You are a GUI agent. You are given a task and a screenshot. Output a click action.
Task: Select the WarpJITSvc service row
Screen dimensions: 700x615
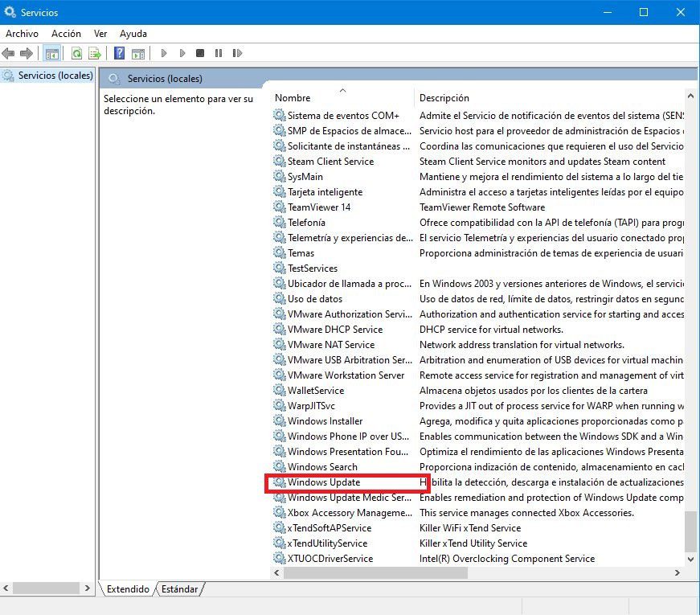coord(478,405)
